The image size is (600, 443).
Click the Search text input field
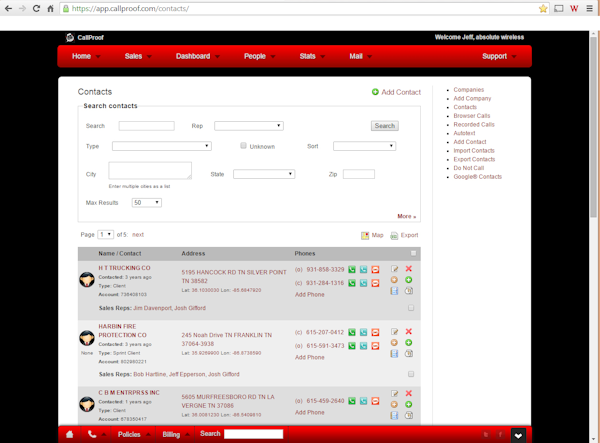click(147, 126)
